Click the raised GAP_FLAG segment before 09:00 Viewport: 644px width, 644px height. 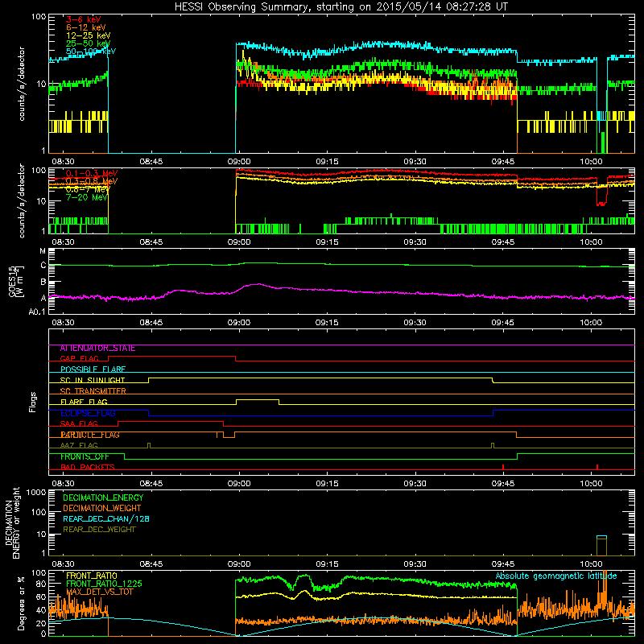pos(171,357)
